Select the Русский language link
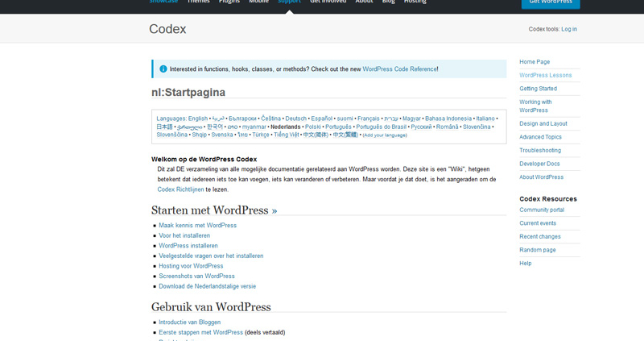Image resolution: width=644 pixels, height=341 pixels. click(x=421, y=127)
